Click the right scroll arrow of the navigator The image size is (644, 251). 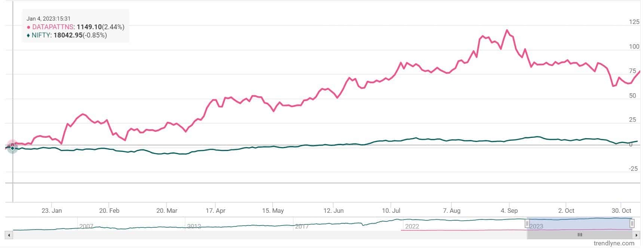point(636,235)
